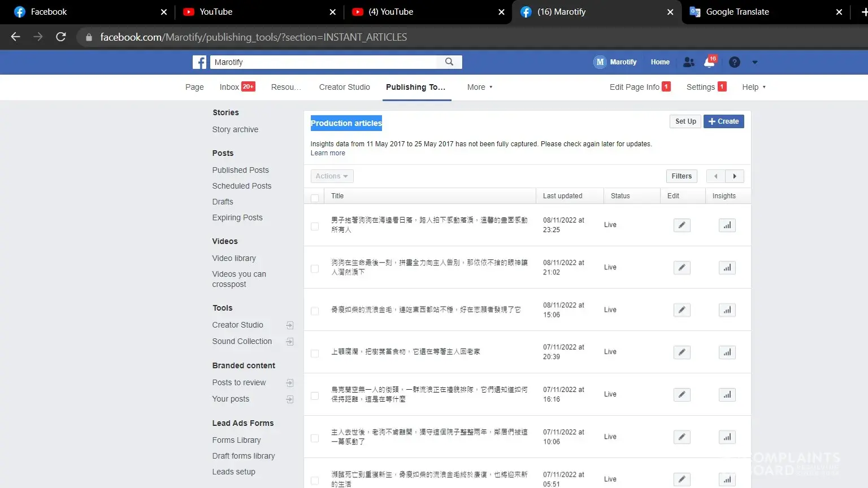
Task: Open the notifications bell icon
Action: [709, 63]
